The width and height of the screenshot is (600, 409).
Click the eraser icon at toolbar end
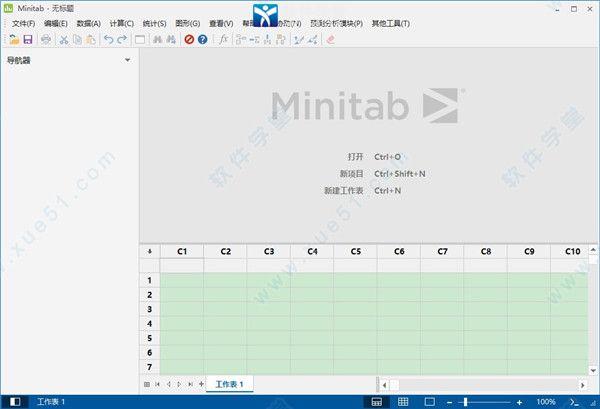coord(331,39)
